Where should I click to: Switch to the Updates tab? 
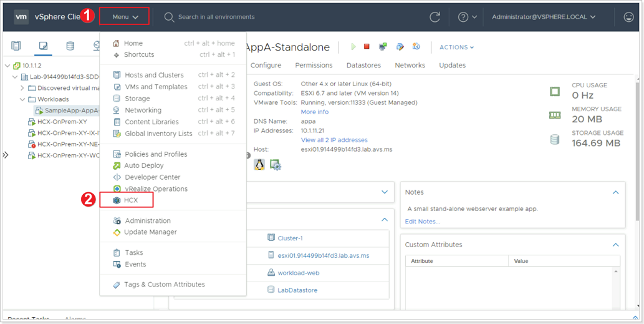tap(452, 66)
